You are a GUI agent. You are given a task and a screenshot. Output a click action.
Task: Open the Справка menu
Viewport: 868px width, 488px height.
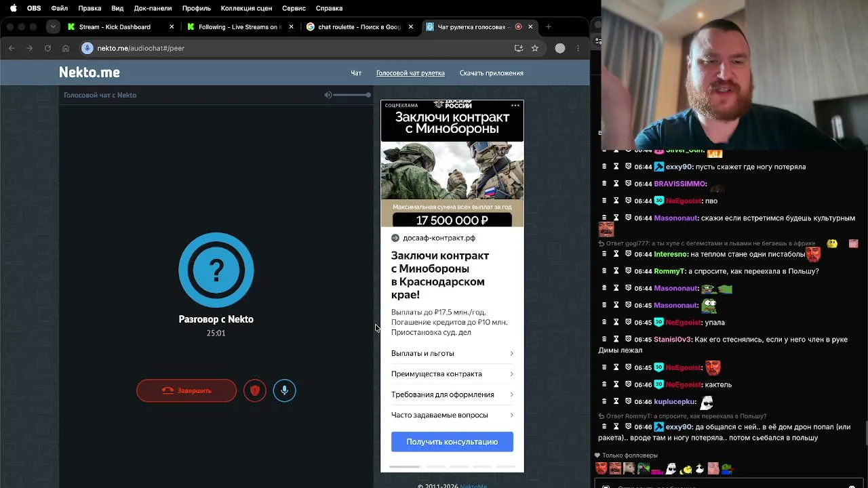click(329, 8)
